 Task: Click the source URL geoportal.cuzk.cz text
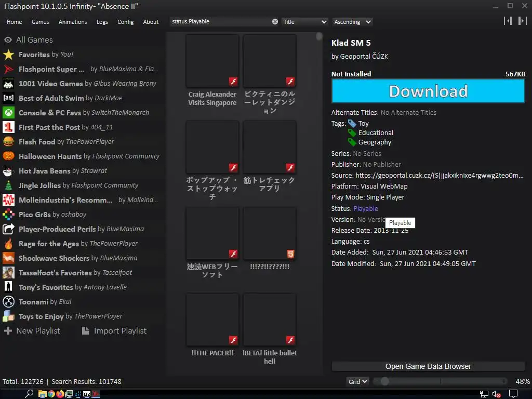click(440, 176)
